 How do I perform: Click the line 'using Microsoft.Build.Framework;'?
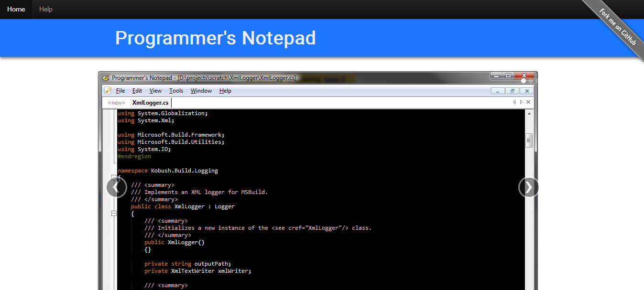171,135
